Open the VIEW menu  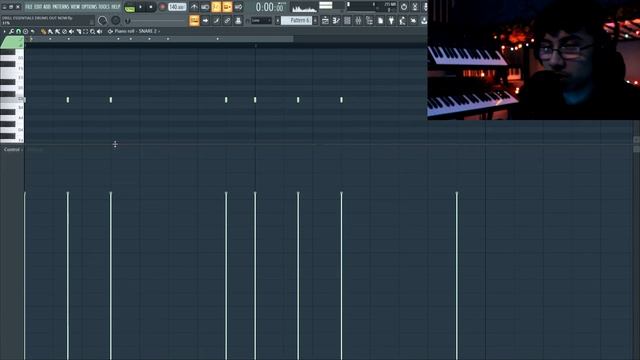(x=76, y=7)
